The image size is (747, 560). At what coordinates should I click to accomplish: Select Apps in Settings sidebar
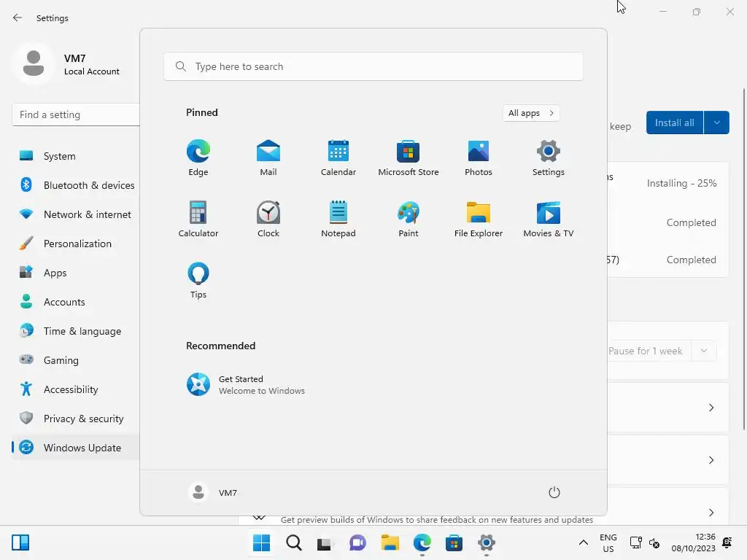76,273
